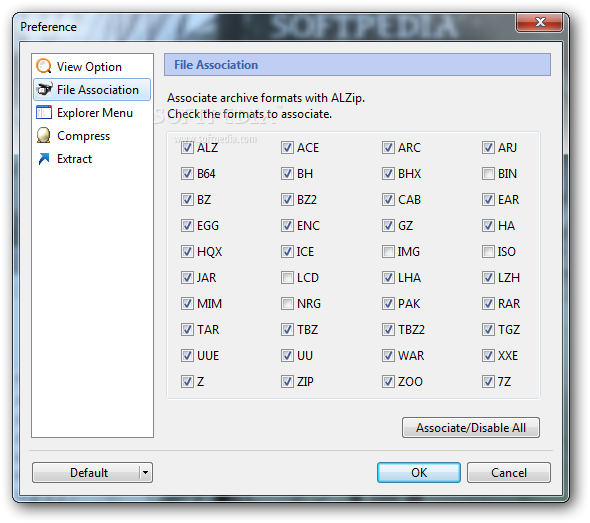Disable RAR file association
The height and width of the screenshot is (523, 590).
pyautogui.click(x=488, y=304)
